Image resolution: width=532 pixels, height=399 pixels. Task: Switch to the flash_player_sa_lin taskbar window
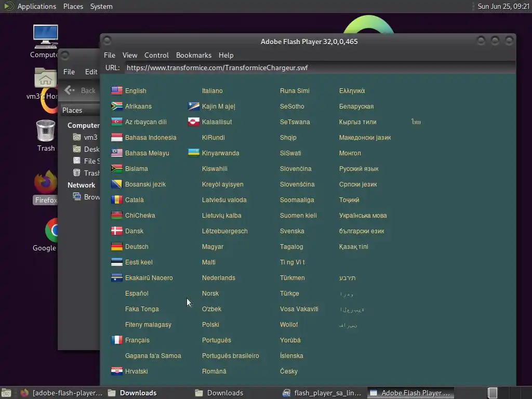coord(322,393)
